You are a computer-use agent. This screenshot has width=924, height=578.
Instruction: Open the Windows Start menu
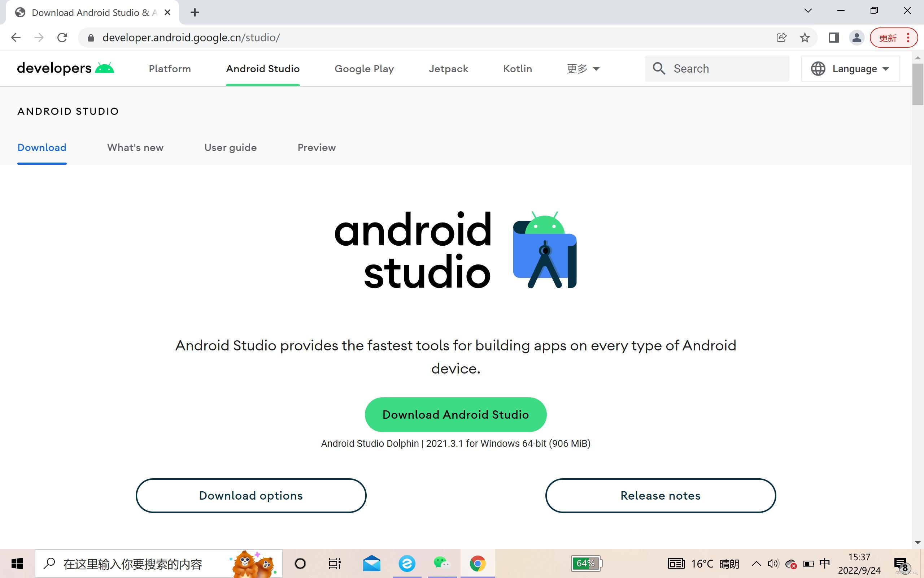[x=17, y=564]
